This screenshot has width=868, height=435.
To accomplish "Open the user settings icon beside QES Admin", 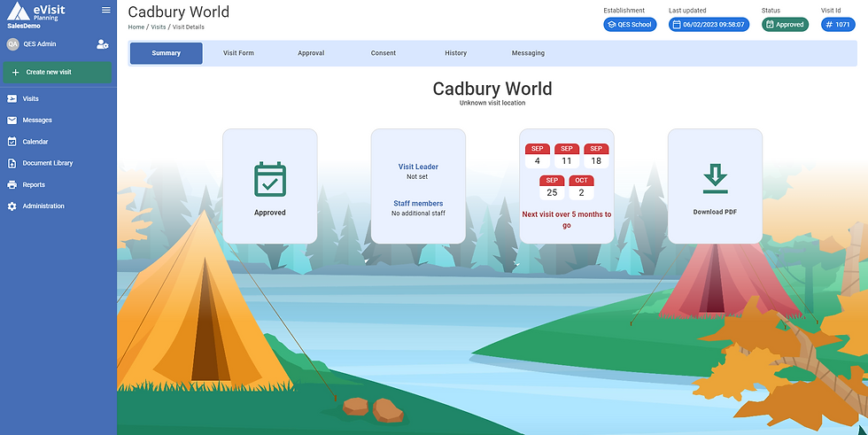I will pyautogui.click(x=103, y=44).
